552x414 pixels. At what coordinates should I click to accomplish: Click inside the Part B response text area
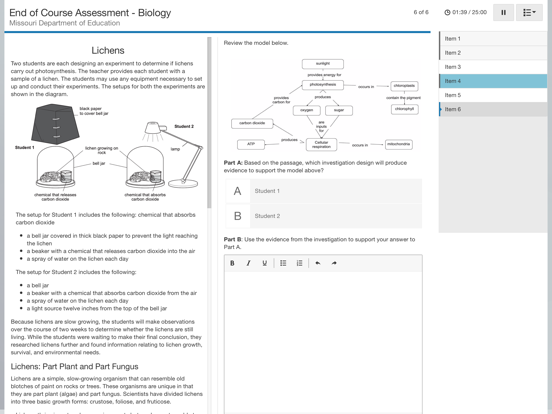pos(323,341)
